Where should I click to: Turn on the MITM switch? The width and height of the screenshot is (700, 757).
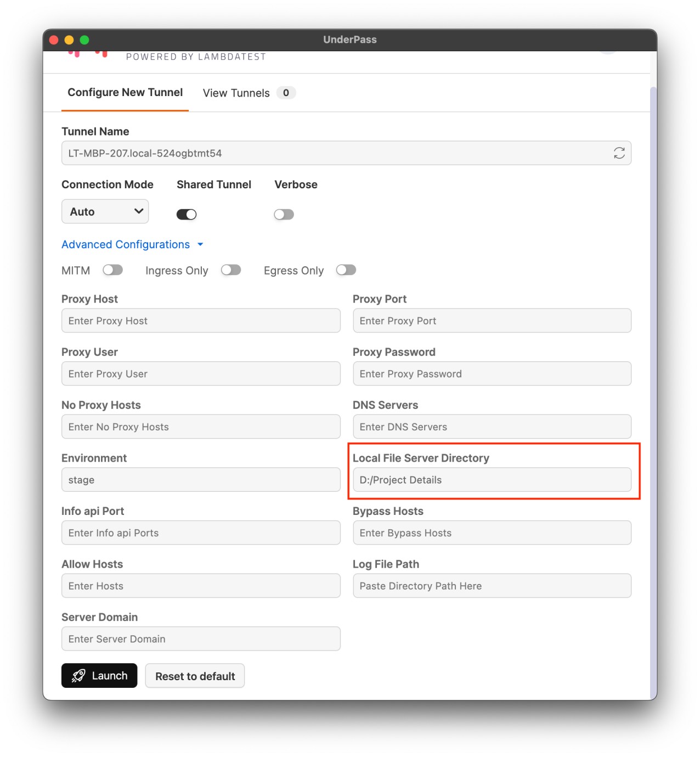[113, 270]
